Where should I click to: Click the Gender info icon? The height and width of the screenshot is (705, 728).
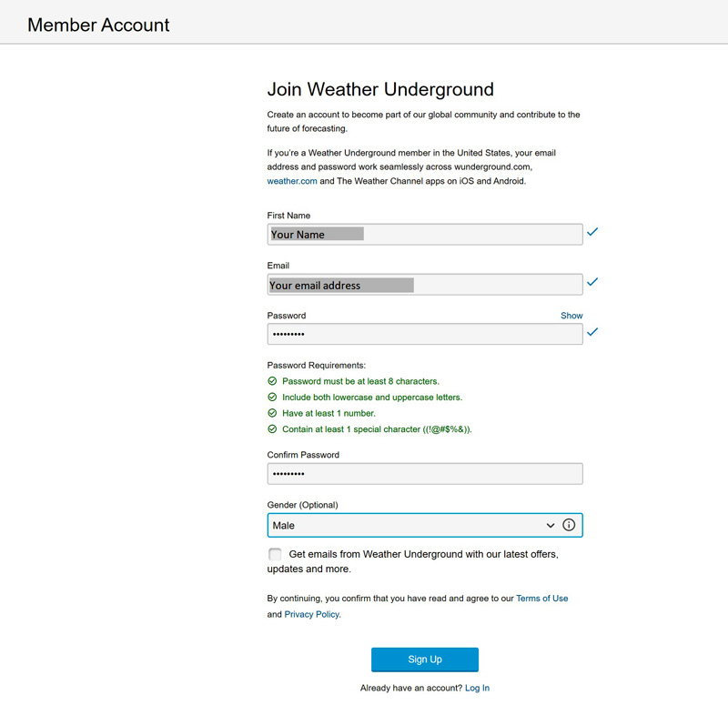[568, 525]
